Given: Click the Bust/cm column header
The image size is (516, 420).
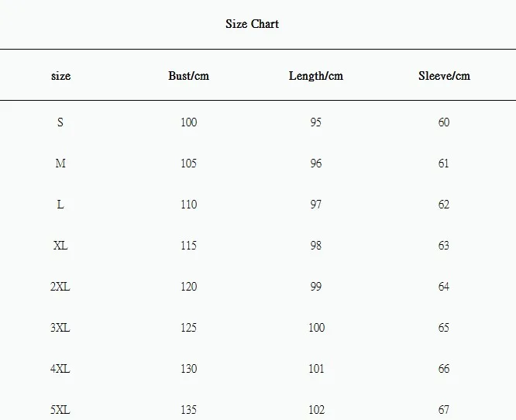Looking at the screenshot, I should pos(188,76).
